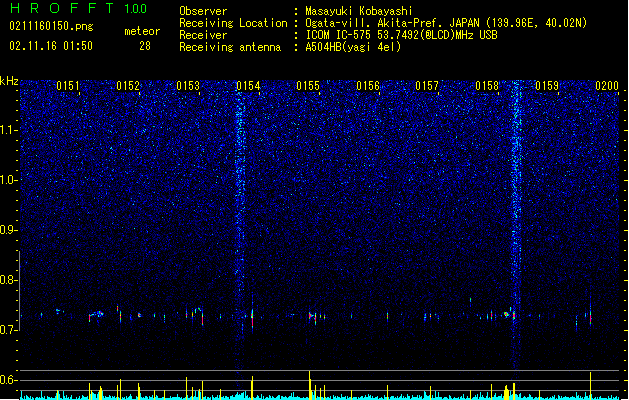Click the meteor label
This screenshot has width=629, height=400.
(142, 31)
